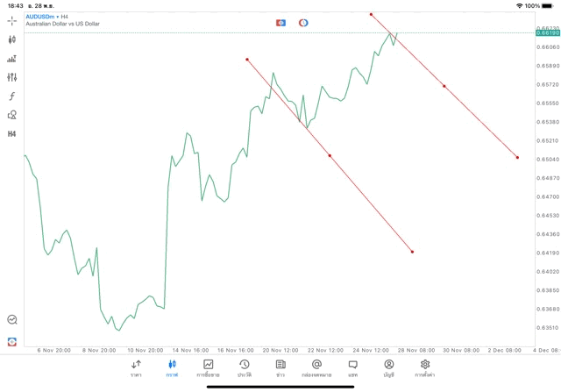This screenshot has height=392, width=561.
Task: Select the middle point of lower red trendline
Action: pyautogui.click(x=330, y=156)
